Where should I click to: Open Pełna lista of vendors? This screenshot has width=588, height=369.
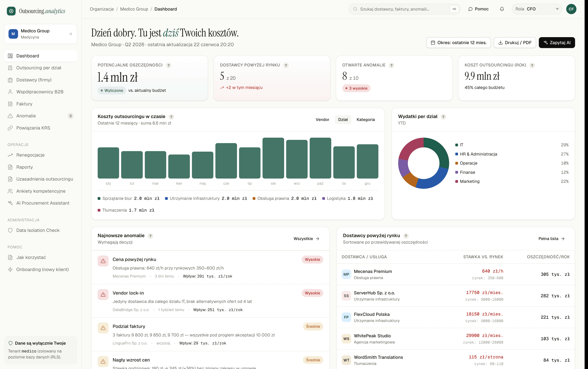pyautogui.click(x=551, y=239)
